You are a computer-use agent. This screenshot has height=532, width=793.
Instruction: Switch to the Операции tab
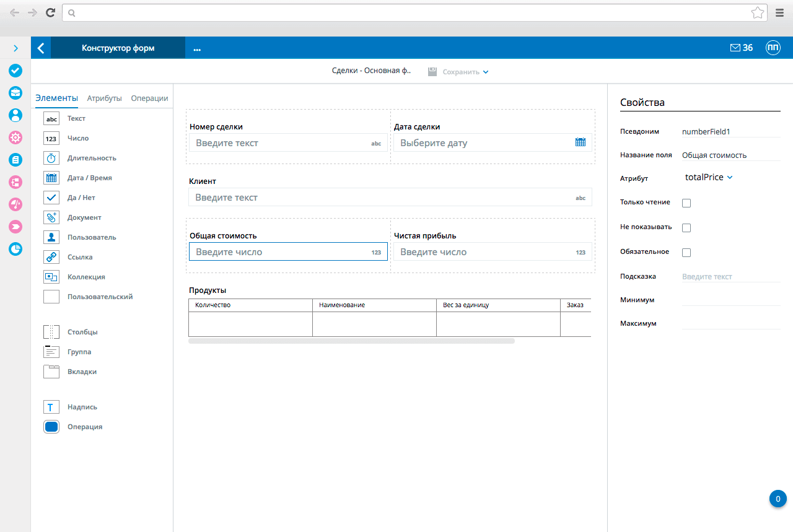(149, 98)
